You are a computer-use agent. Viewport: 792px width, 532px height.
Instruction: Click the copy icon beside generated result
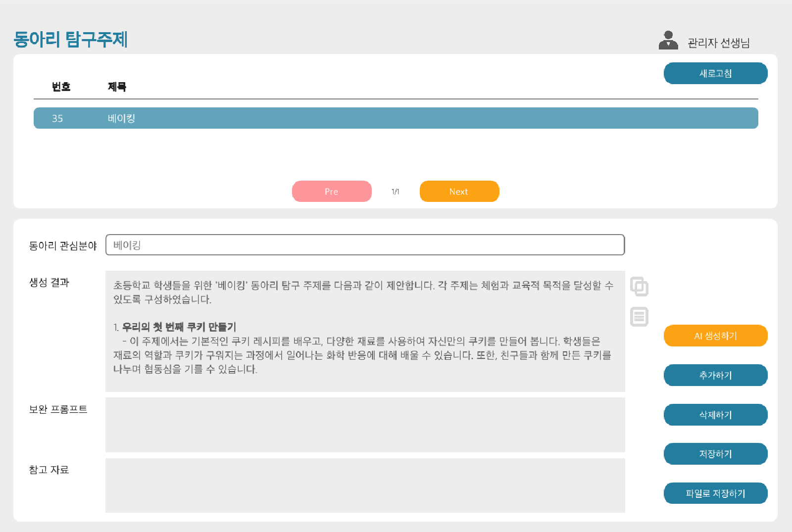(639, 287)
